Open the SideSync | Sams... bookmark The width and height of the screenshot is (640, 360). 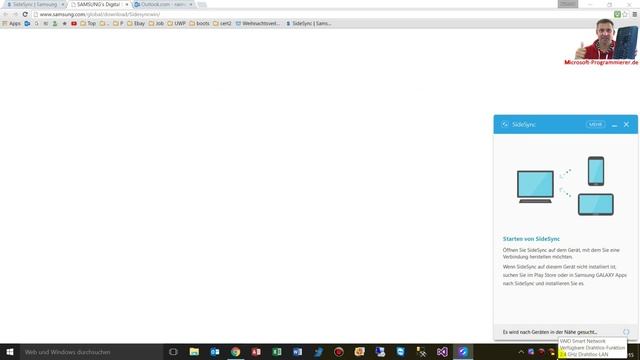point(309,24)
